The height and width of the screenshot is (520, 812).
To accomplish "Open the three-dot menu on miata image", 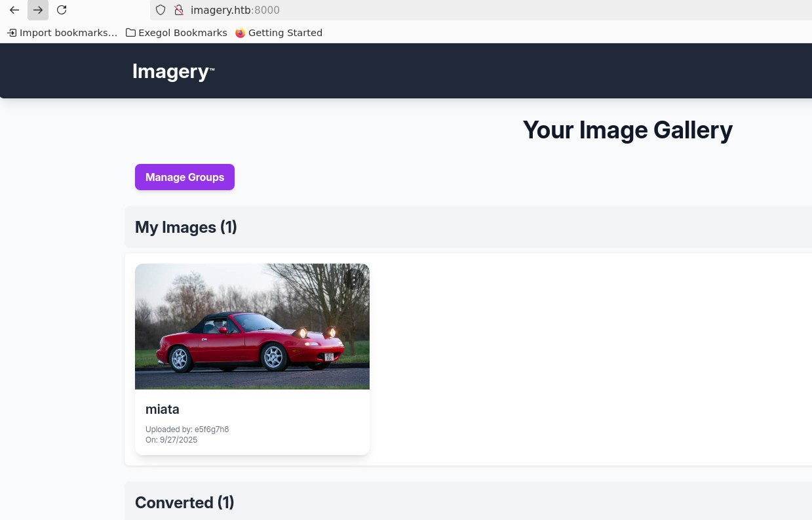I will (x=354, y=280).
